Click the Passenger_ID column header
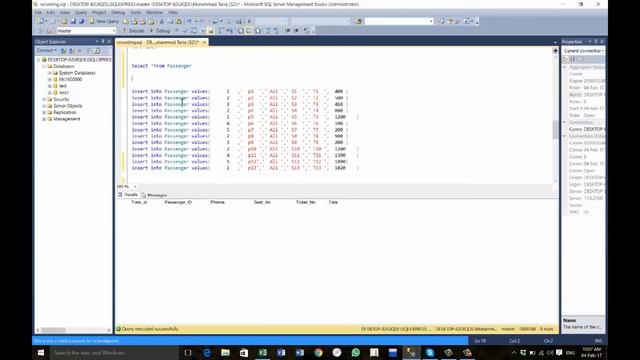 coord(178,202)
